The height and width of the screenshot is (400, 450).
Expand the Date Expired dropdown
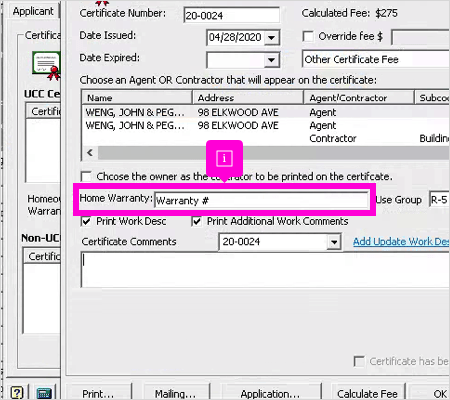[272, 60]
